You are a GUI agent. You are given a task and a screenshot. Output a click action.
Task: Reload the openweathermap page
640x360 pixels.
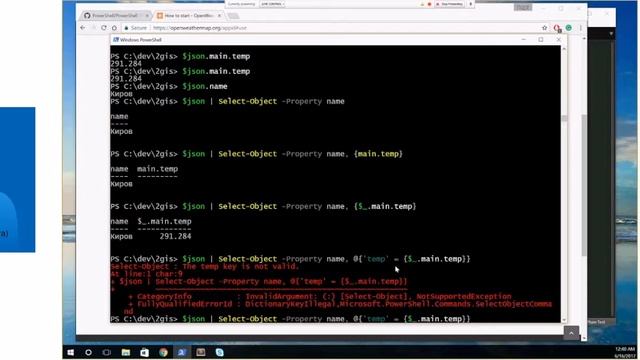click(104, 28)
